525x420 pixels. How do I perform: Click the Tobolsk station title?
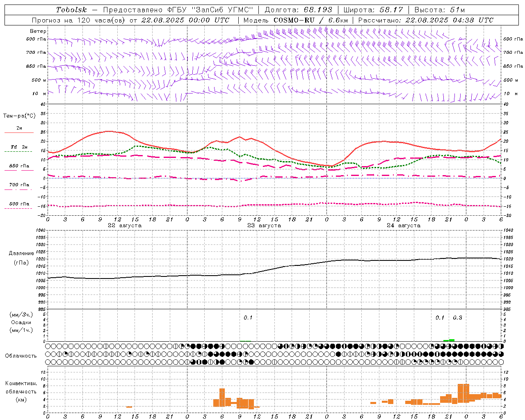pyautogui.click(x=71, y=10)
